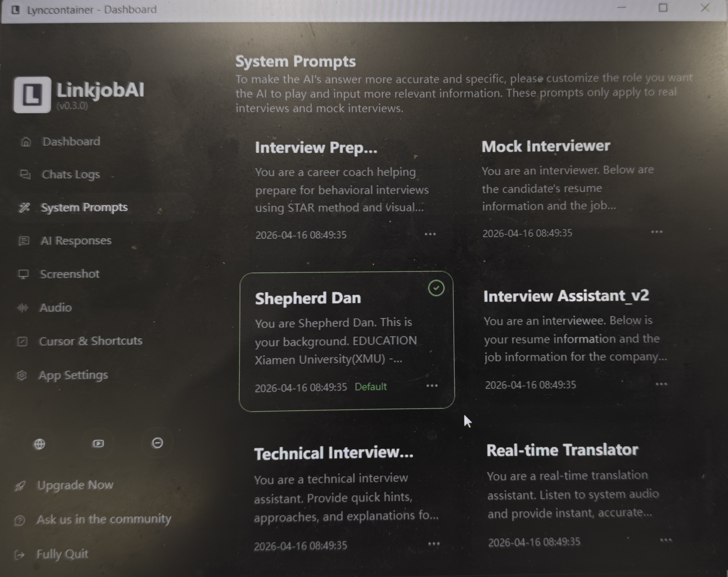Go to AI Responses section
728x577 pixels.
coord(76,241)
